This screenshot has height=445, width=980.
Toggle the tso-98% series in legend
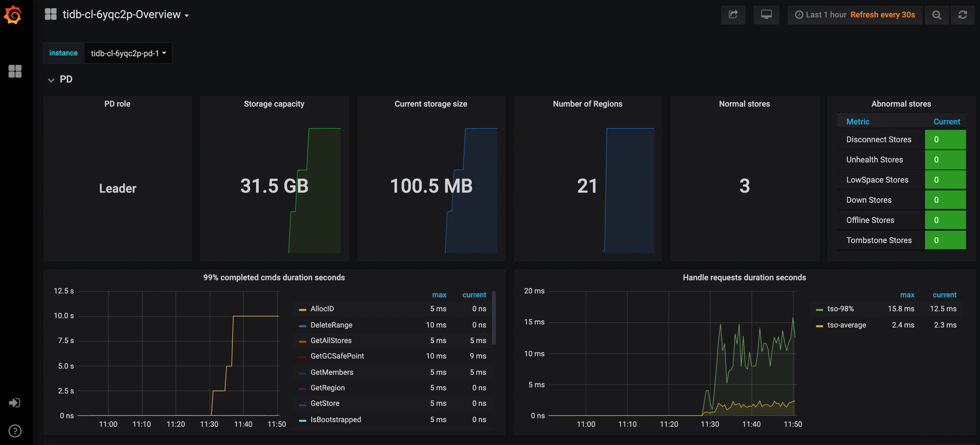[x=840, y=309]
